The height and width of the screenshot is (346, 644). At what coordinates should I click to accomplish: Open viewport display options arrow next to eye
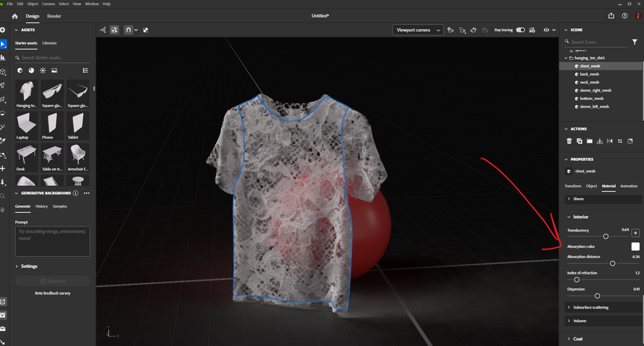(554, 30)
